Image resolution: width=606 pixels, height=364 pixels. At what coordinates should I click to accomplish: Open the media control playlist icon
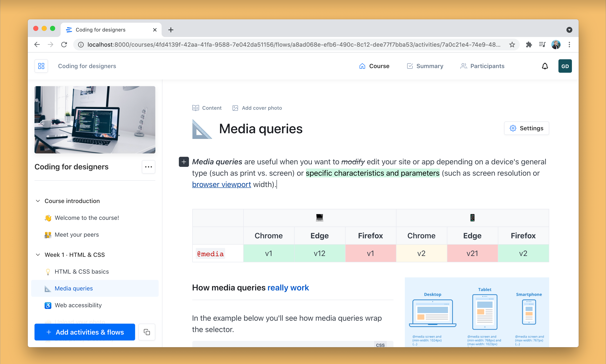(542, 44)
